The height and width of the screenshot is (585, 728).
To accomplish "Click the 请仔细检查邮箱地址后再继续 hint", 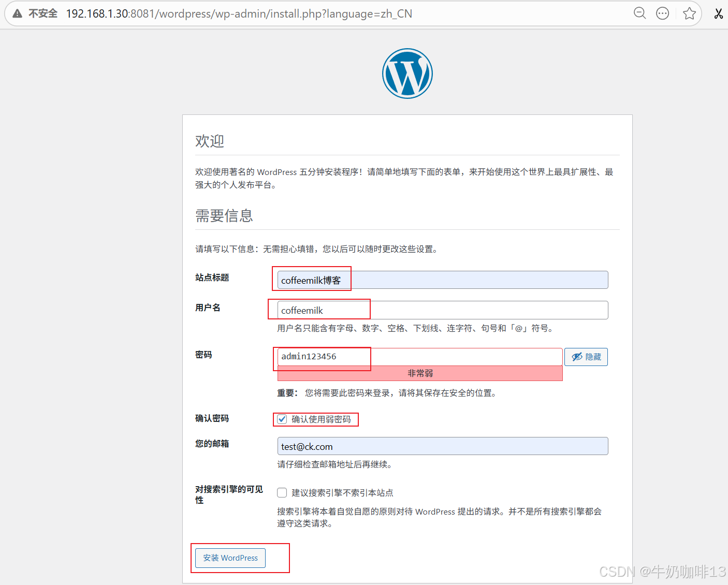I will tap(336, 464).
